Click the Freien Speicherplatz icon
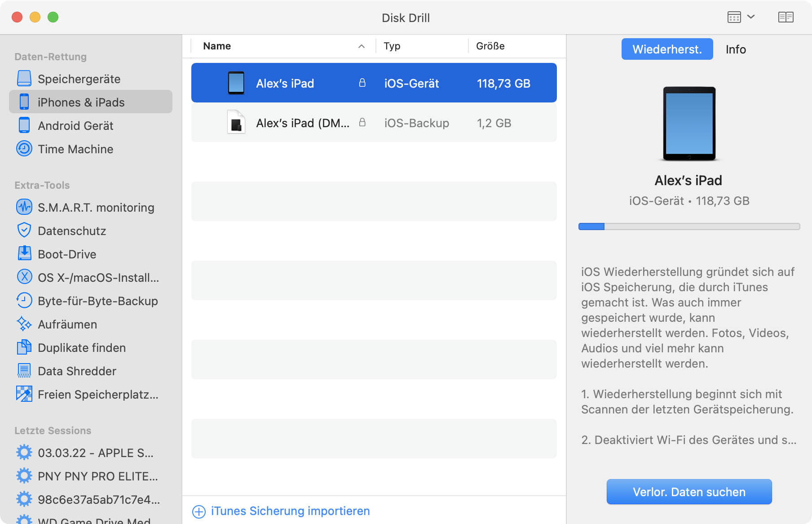This screenshot has height=524, width=812. click(24, 394)
